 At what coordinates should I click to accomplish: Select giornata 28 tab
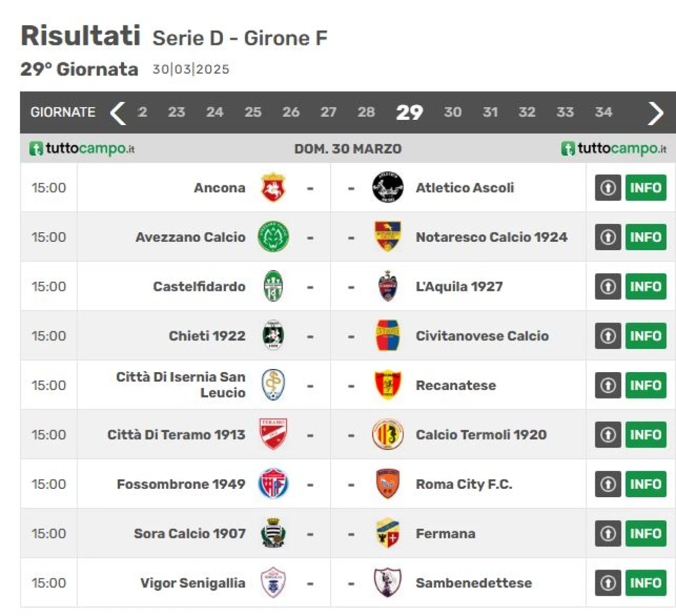[x=366, y=112]
